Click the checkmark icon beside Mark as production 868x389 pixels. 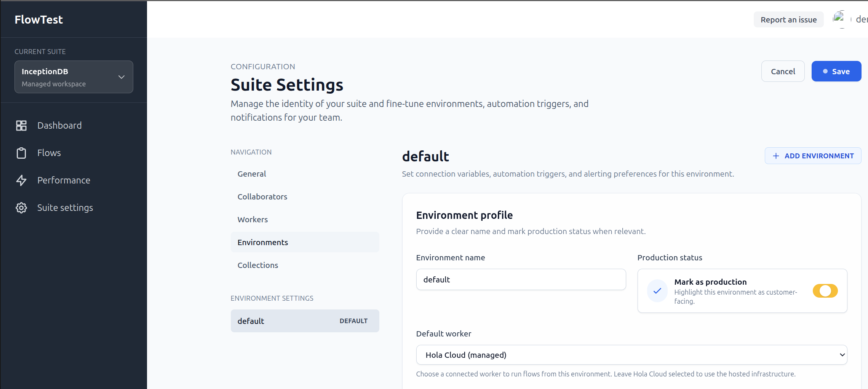click(x=657, y=291)
